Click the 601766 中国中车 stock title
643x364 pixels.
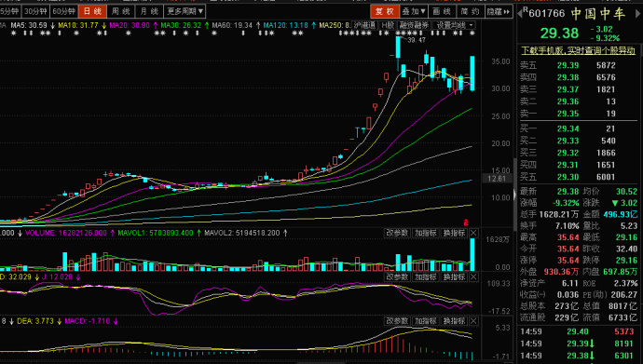[x=576, y=14]
